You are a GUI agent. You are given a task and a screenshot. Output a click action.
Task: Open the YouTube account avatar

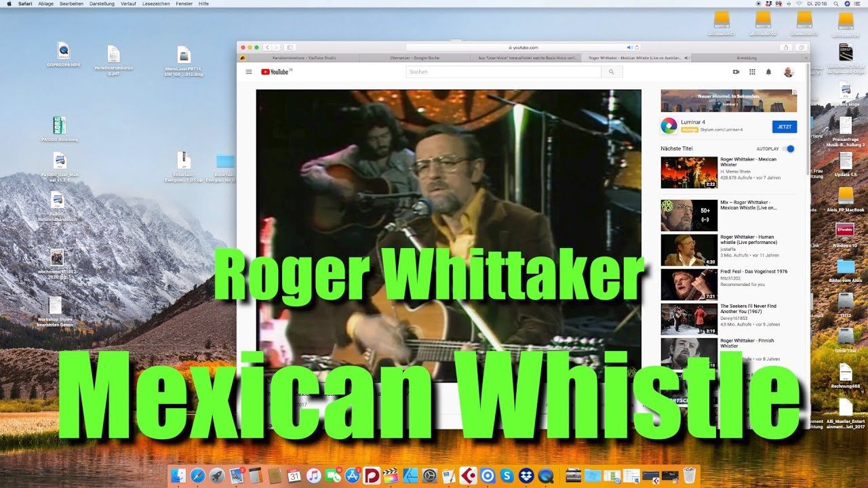tap(788, 72)
